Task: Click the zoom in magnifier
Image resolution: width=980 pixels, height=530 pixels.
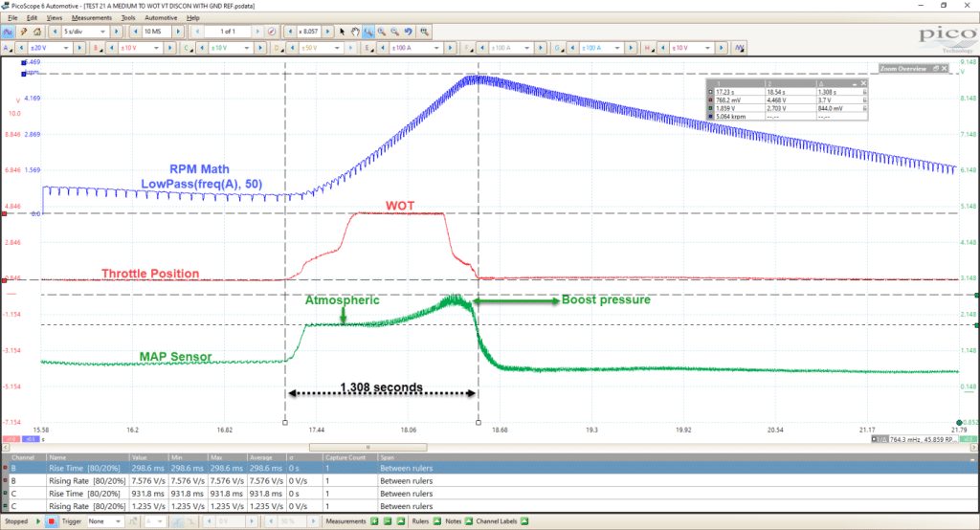Action: 381,32
